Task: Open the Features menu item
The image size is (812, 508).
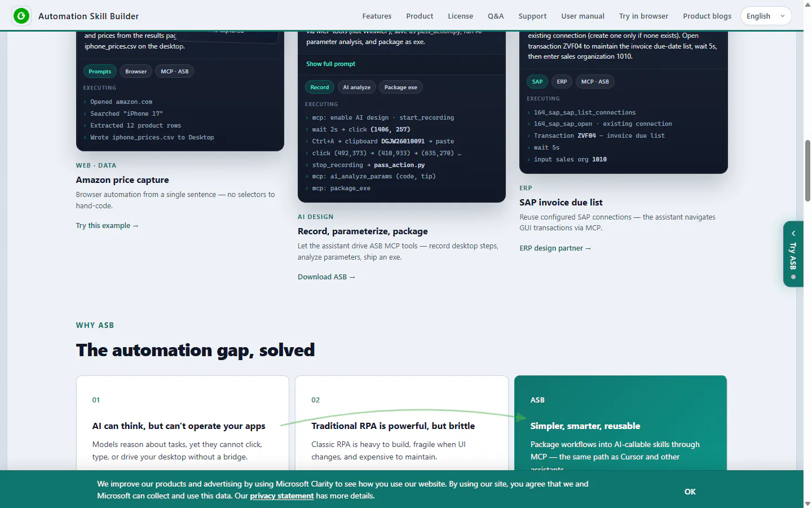Action: (377, 16)
